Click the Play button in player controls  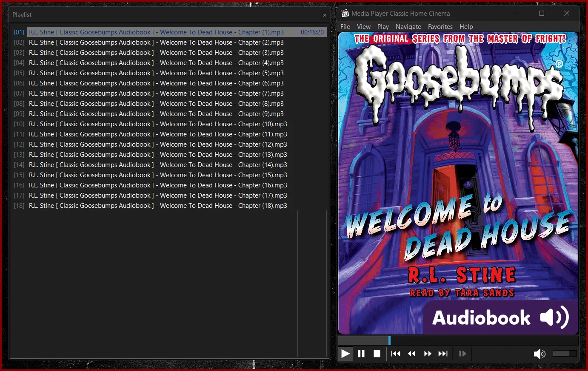[345, 354]
